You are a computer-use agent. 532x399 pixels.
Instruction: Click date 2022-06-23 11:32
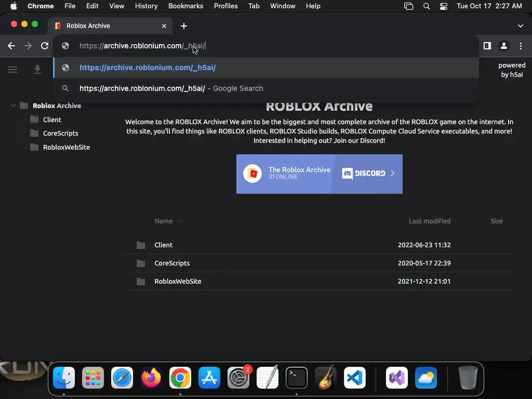tap(424, 245)
